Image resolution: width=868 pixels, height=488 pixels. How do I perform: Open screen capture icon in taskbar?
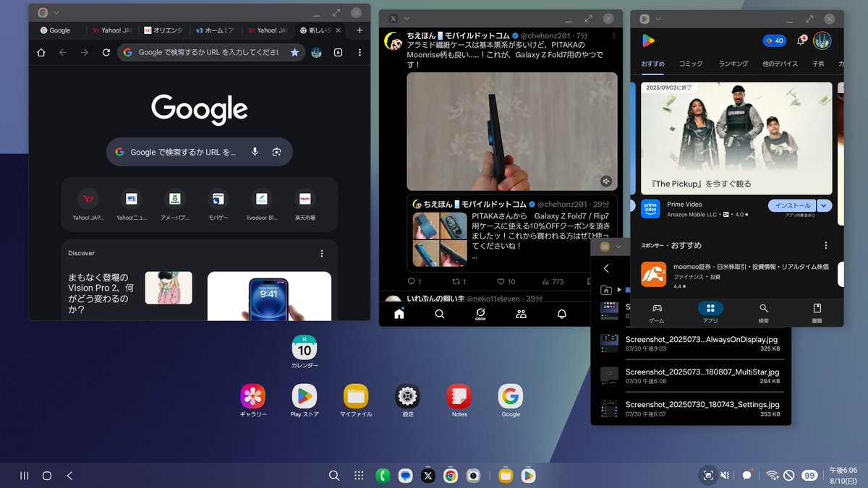click(707, 476)
